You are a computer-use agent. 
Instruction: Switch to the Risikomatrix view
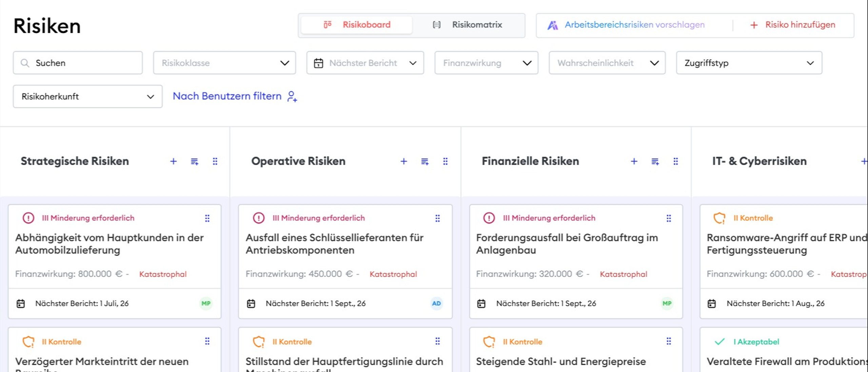click(468, 25)
